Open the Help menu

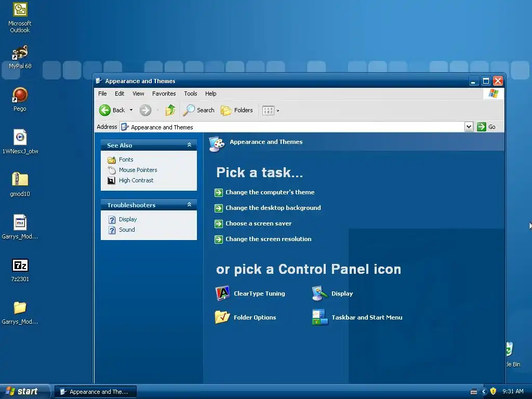tap(211, 94)
